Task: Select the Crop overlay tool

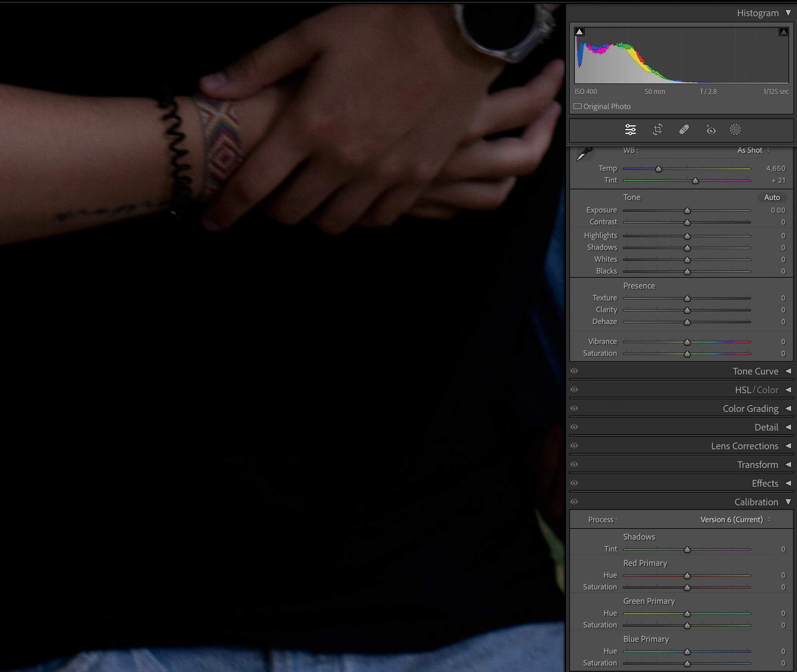Action: (657, 130)
